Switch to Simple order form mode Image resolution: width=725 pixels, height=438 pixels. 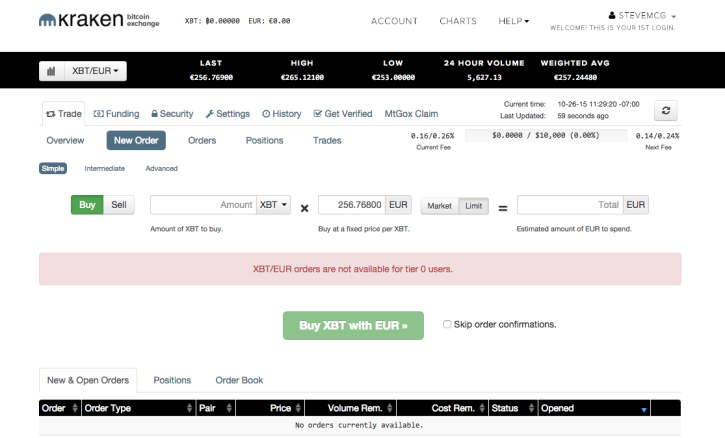pyautogui.click(x=53, y=168)
